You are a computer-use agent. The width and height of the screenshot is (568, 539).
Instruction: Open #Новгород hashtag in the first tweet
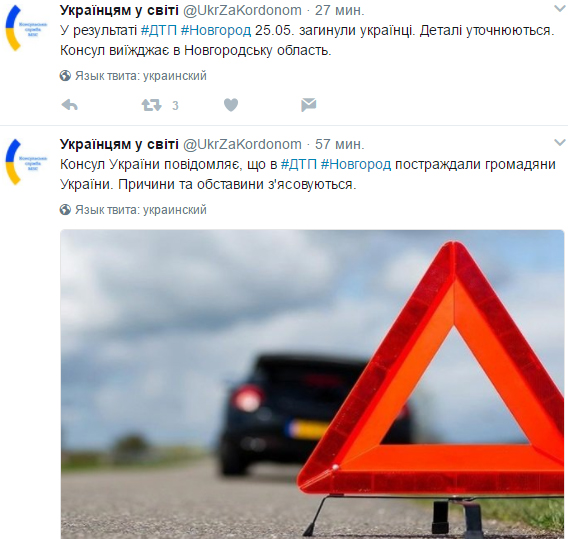(x=216, y=30)
